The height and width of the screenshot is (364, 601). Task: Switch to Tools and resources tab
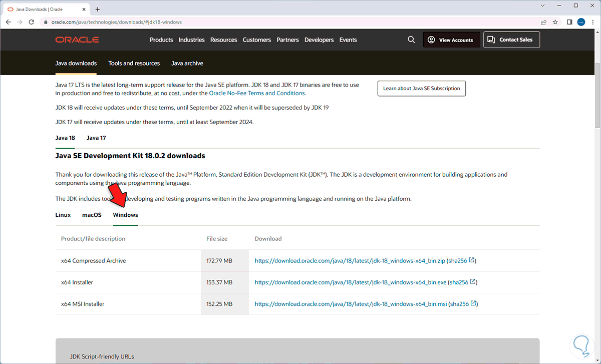click(x=134, y=63)
